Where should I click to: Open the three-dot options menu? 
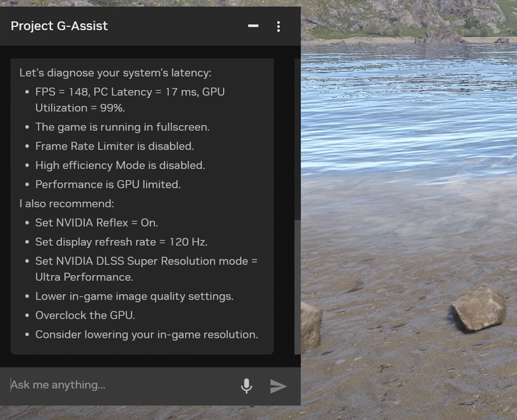click(278, 27)
